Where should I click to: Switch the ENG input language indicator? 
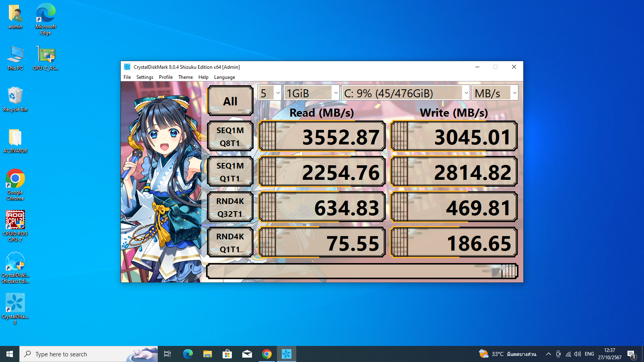coord(589,354)
